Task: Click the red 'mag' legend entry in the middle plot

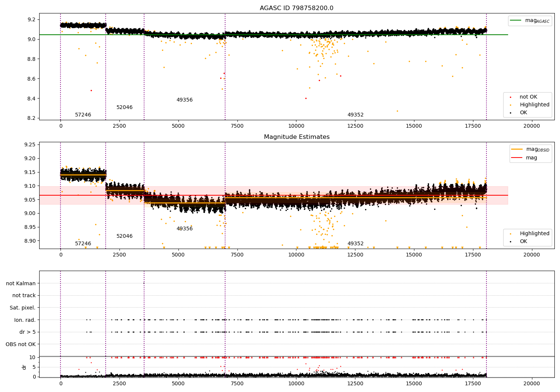Action: tap(524, 158)
